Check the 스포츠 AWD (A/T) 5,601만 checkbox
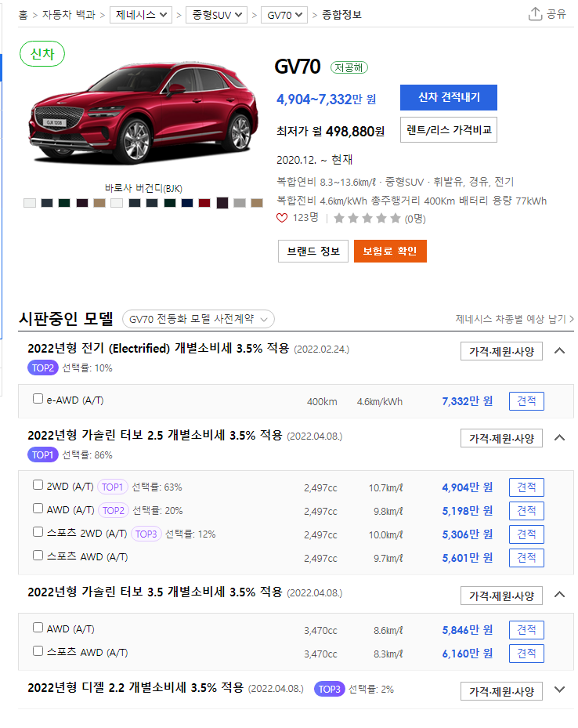Viewport: 578px width, 728px height. [x=38, y=556]
